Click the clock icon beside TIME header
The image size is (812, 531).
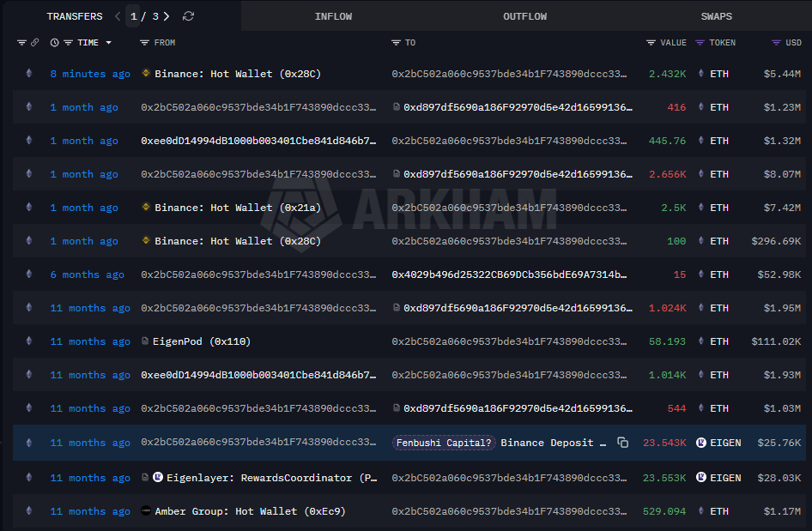55,42
